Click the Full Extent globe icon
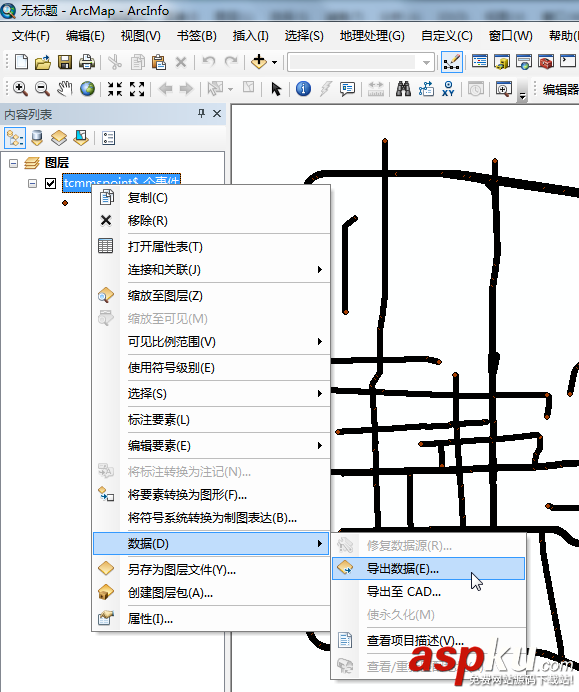 pyautogui.click(x=87, y=89)
